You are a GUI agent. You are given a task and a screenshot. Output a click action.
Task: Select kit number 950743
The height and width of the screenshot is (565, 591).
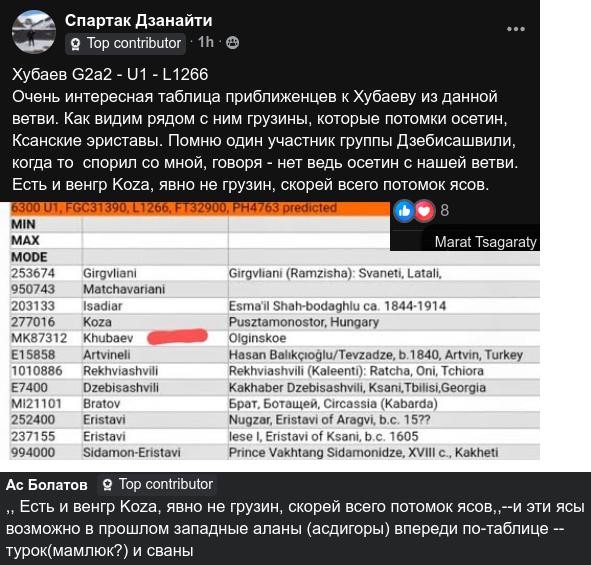33,289
